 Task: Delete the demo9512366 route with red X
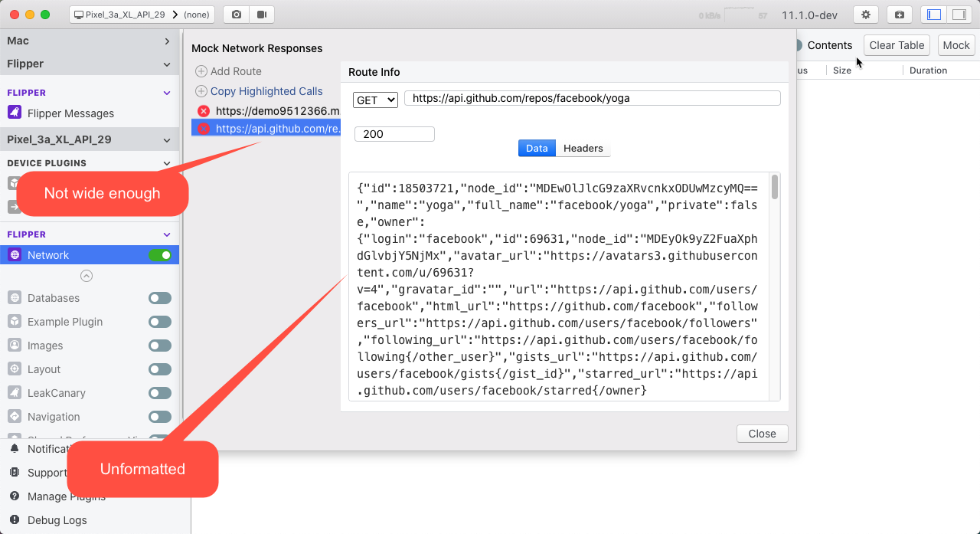click(204, 111)
